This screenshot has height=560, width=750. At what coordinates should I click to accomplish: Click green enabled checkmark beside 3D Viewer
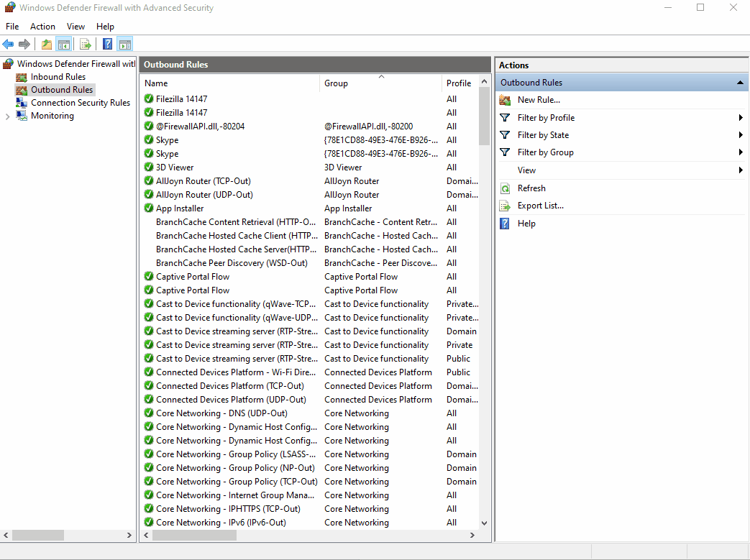149,167
